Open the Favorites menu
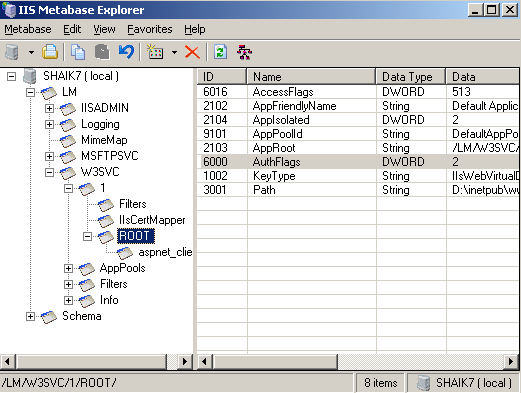Image resolution: width=521 pixels, height=393 pixels. coord(150,29)
